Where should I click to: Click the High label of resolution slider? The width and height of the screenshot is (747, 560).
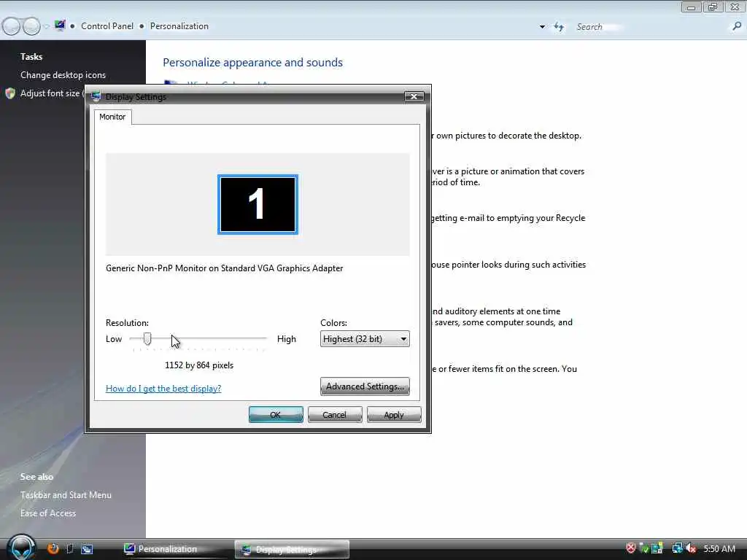point(286,339)
